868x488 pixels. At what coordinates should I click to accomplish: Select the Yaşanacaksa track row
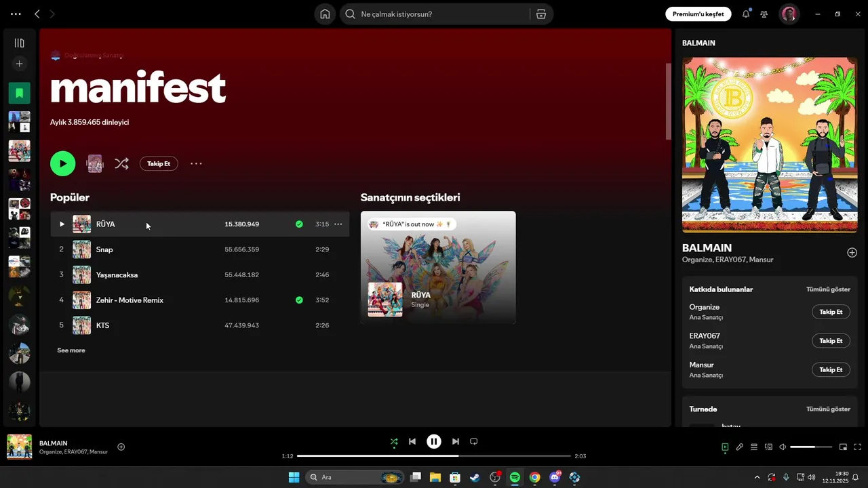(200, 275)
